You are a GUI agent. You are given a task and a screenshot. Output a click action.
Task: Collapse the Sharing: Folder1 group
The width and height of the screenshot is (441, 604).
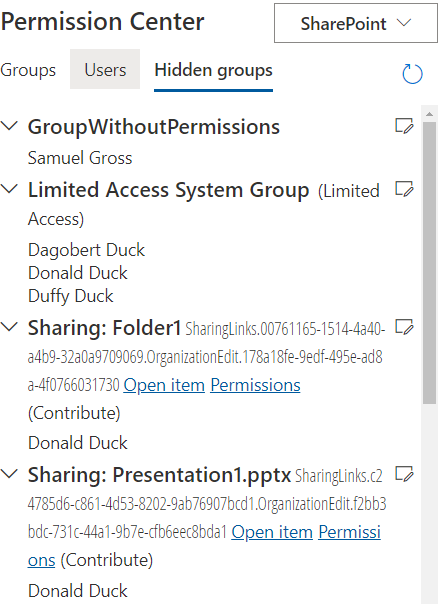point(10,327)
